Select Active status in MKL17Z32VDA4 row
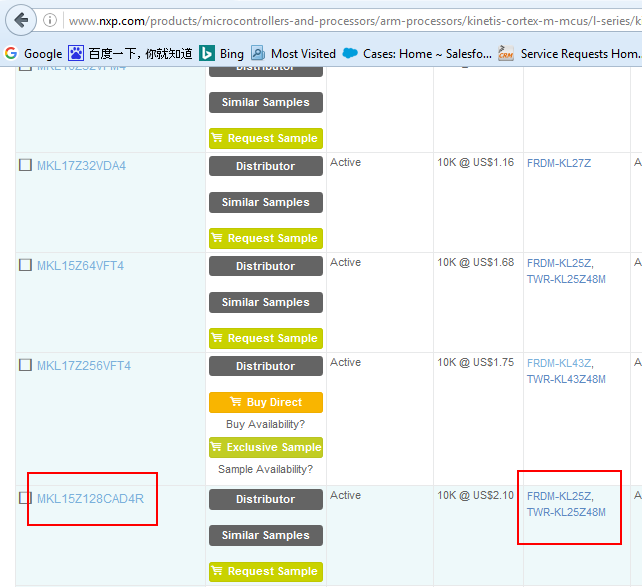Image resolution: width=642 pixels, height=587 pixels. tap(346, 163)
